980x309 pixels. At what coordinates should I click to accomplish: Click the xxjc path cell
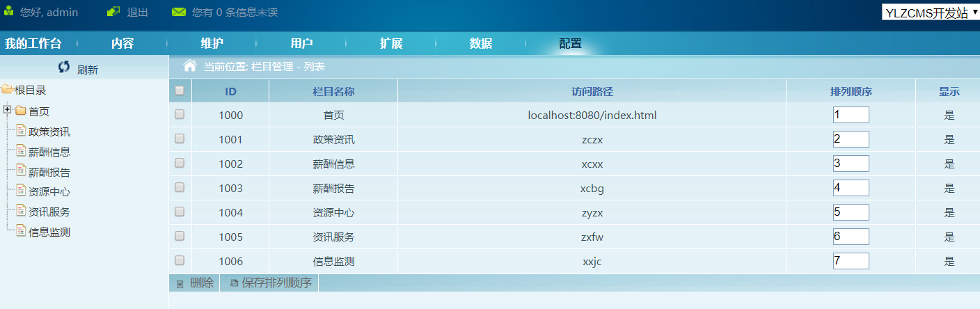pyautogui.click(x=592, y=261)
